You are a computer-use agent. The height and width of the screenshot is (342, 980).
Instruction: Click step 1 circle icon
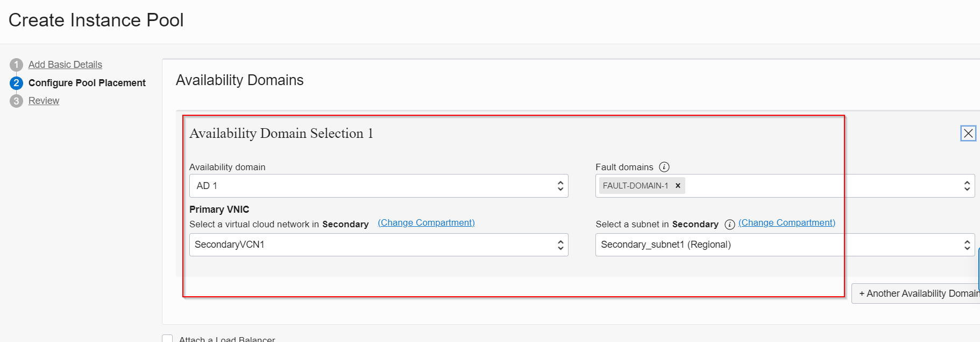click(16, 65)
